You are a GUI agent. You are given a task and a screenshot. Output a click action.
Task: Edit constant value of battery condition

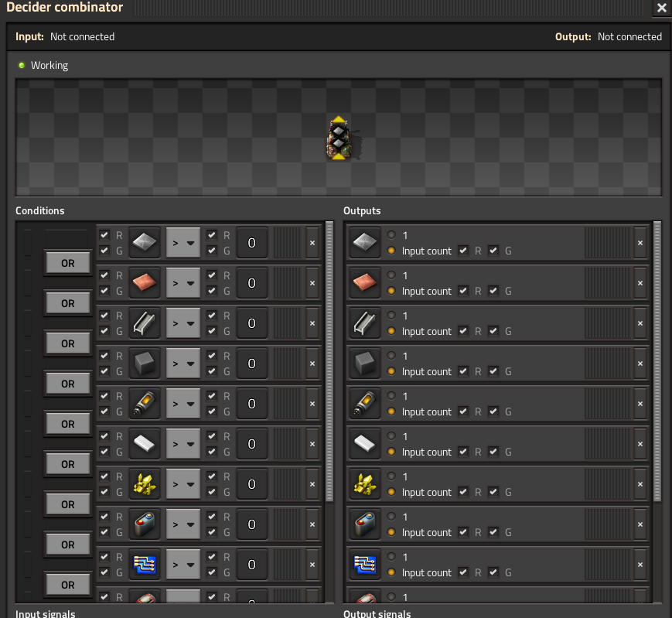coord(252,524)
